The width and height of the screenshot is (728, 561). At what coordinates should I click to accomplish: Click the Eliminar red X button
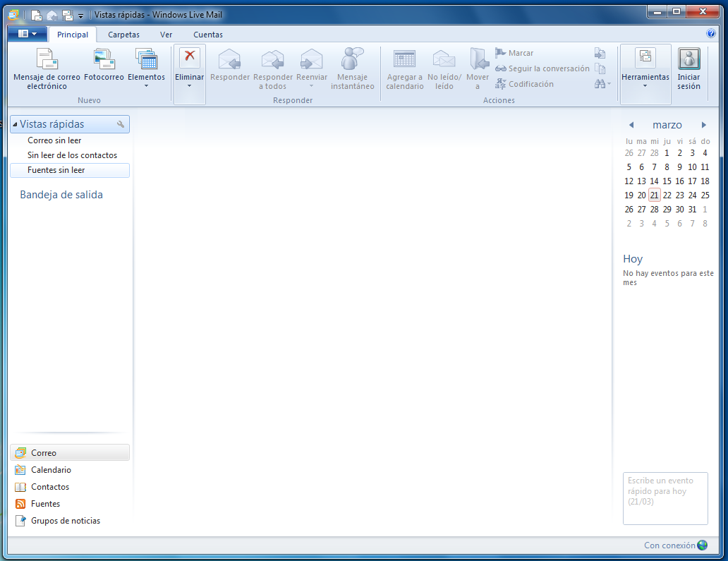190,56
